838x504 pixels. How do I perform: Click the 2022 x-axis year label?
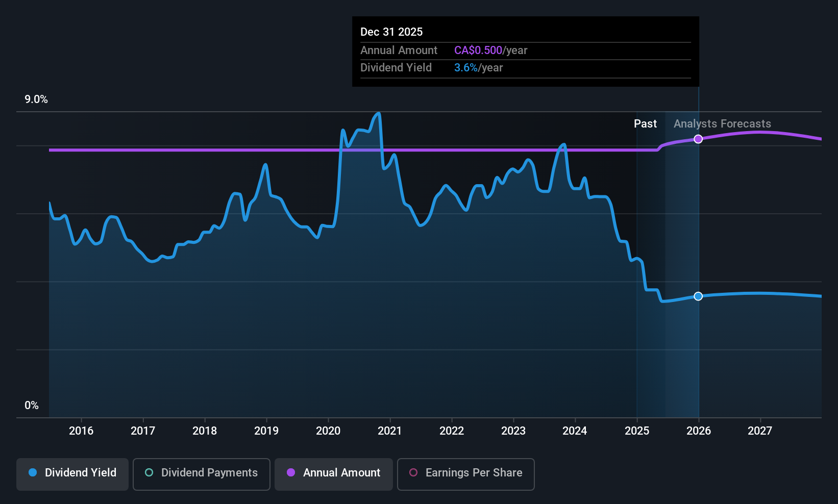(x=452, y=431)
